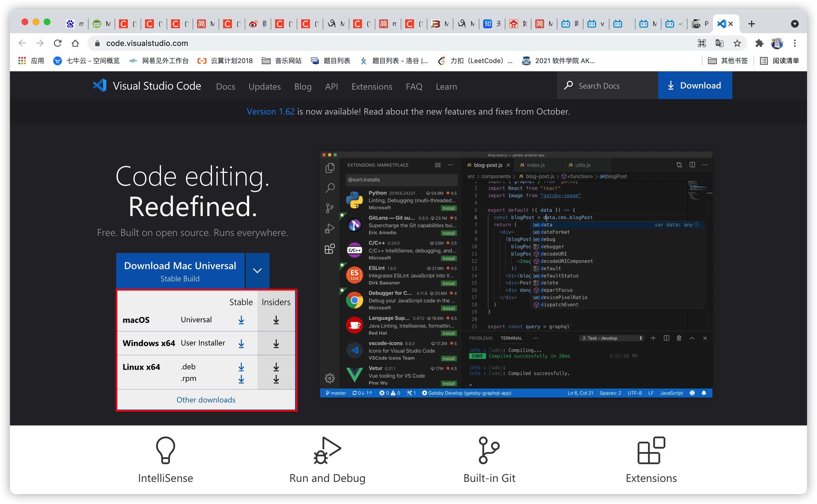Click the VS Code editor screenshot

[x=516, y=274]
